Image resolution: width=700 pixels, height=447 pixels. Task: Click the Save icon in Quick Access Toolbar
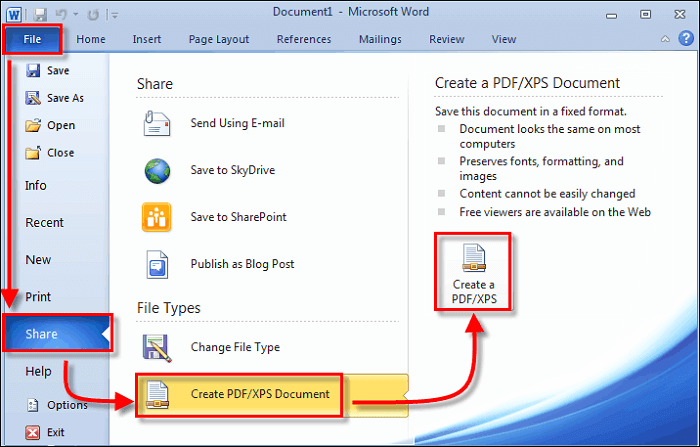pyautogui.click(x=41, y=13)
